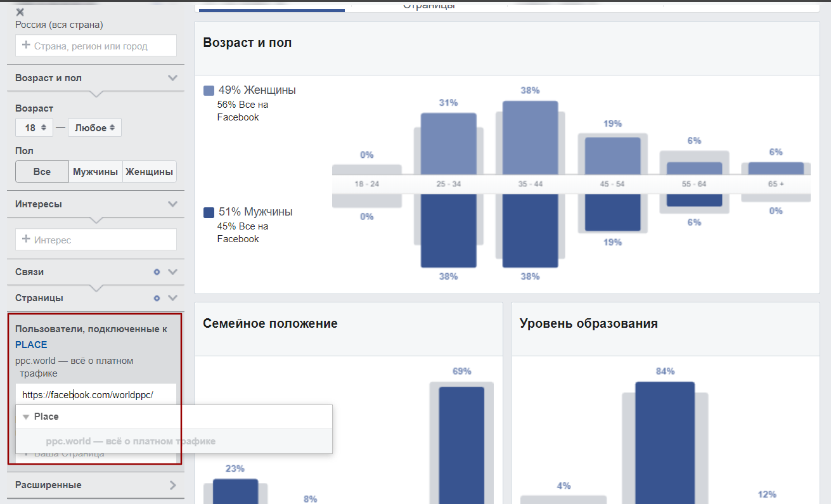Click the Страна, регион или город field
This screenshot has width=831, height=504.
point(96,46)
